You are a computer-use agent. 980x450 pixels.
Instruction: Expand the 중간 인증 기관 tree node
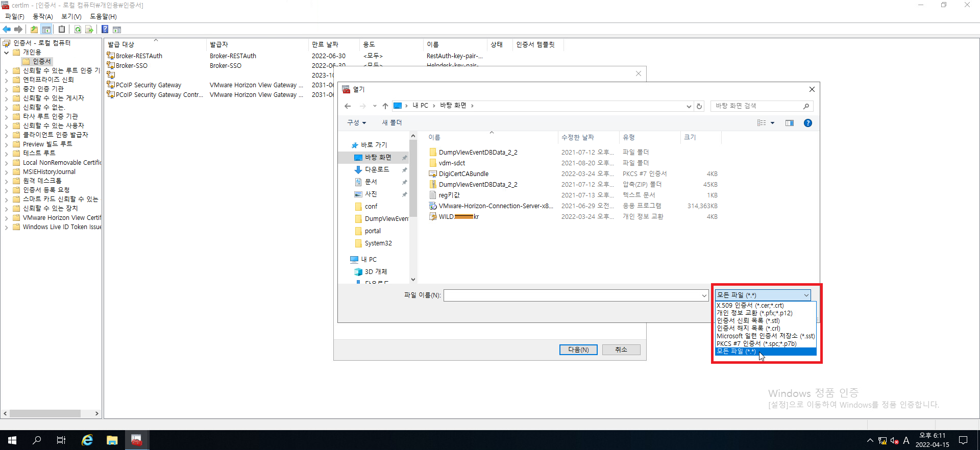pos(6,89)
